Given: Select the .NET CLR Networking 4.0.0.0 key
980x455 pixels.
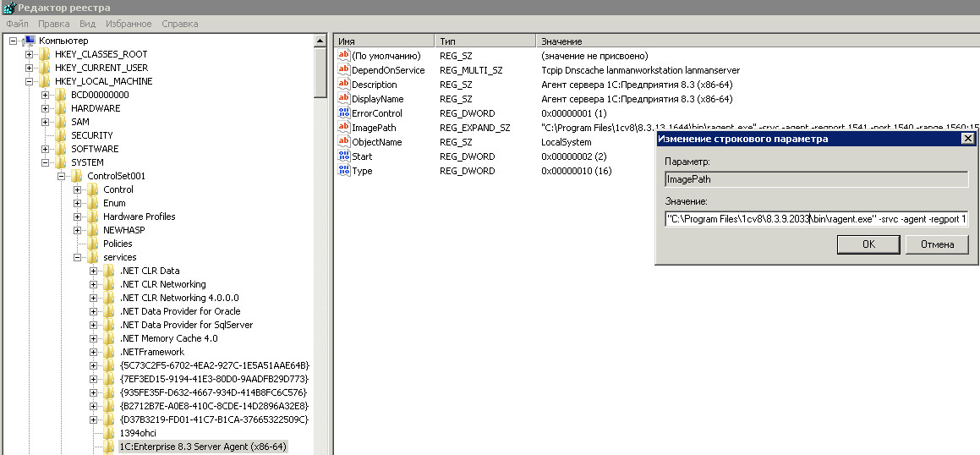Looking at the screenshot, I should point(178,298).
